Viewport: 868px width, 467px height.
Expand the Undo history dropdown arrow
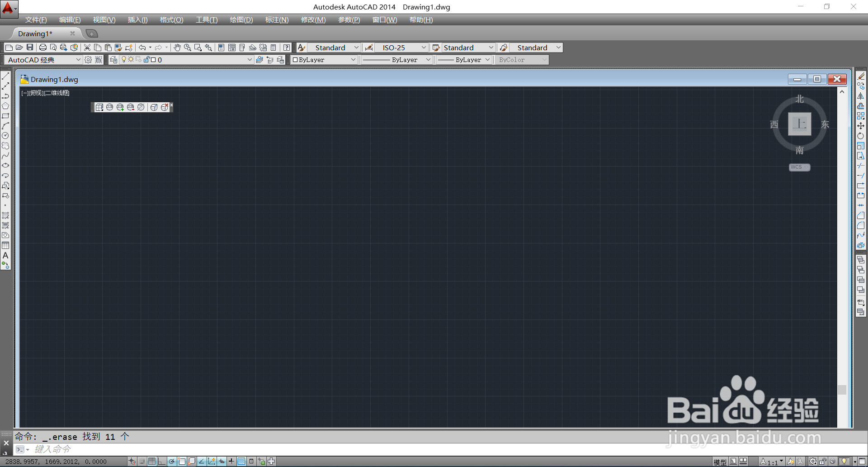pyautogui.click(x=150, y=48)
